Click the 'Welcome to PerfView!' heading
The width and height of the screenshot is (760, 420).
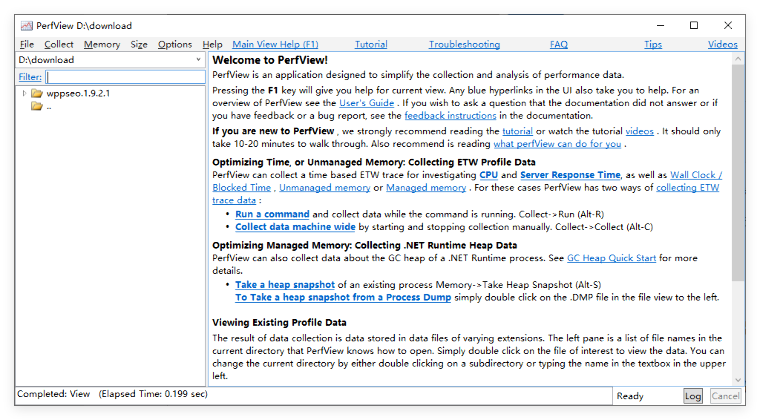[270, 60]
